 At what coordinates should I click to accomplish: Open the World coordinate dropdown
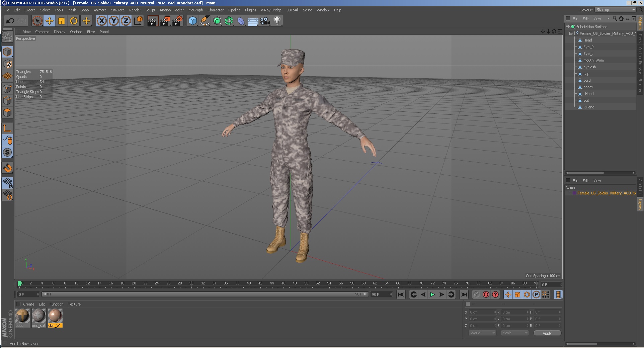tap(482, 333)
